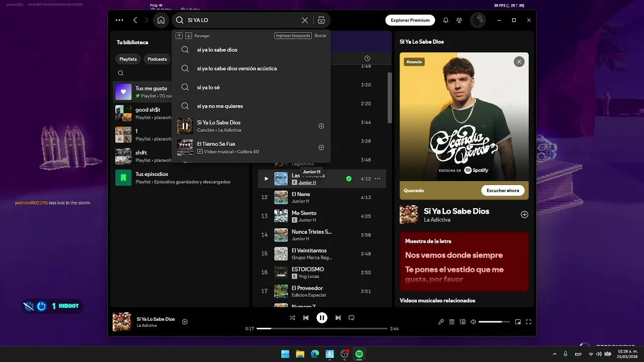Open the user profile avatar
Screen dimensions: 644x362
[477, 20]
